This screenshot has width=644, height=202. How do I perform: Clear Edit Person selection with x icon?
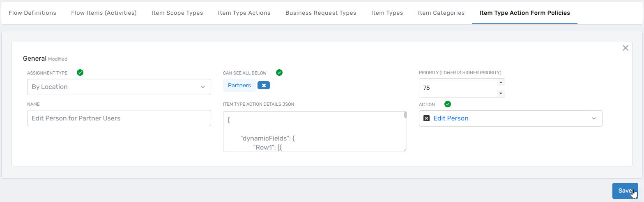[x=426, y=118]
